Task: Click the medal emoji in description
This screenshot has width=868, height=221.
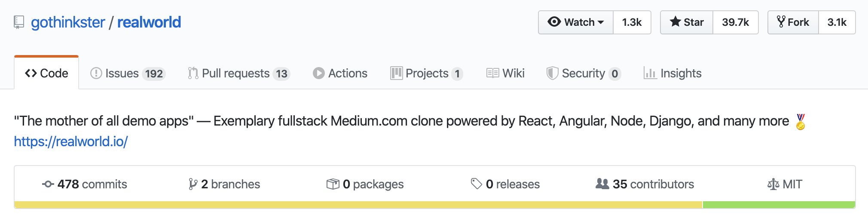Action: (800, 122)
